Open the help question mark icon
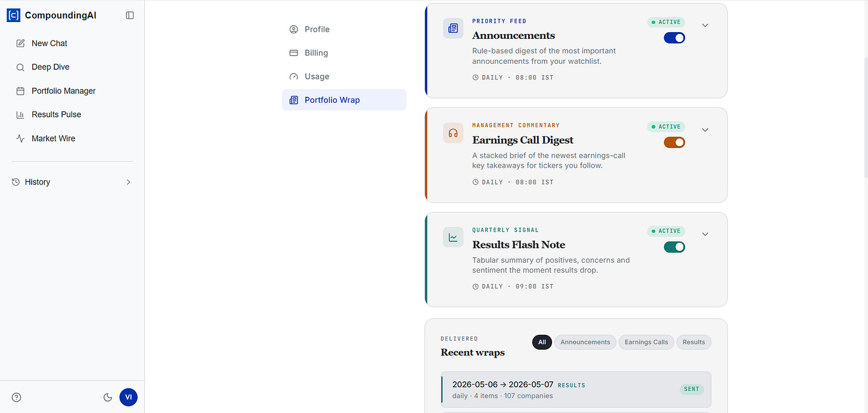This screenshot has height=413, width=868. tap(17, 397)
